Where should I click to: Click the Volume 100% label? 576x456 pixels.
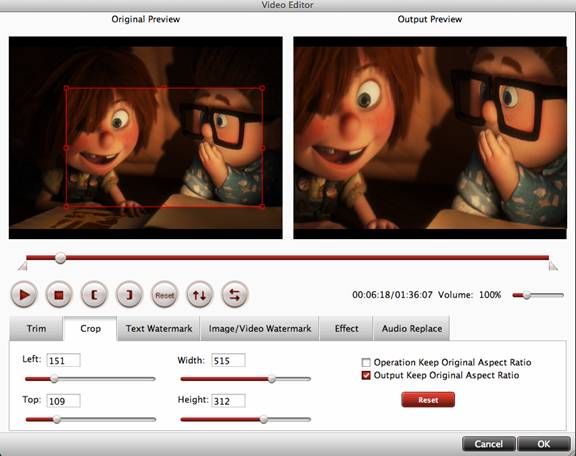[469, 295]
